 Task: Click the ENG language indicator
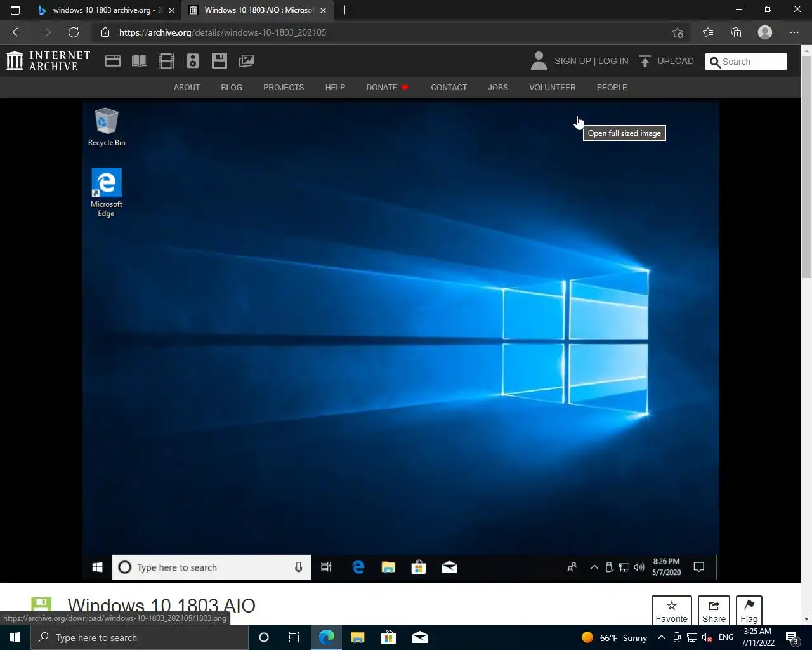[726, 637]
